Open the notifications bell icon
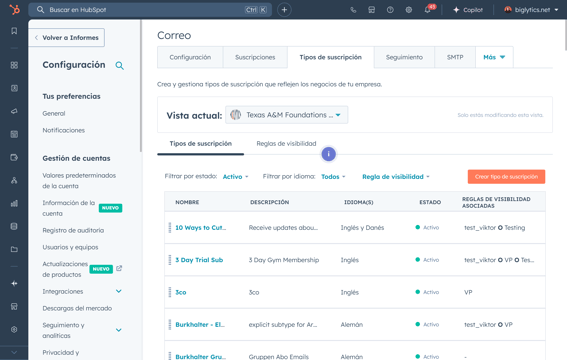 tap(428, 10)
